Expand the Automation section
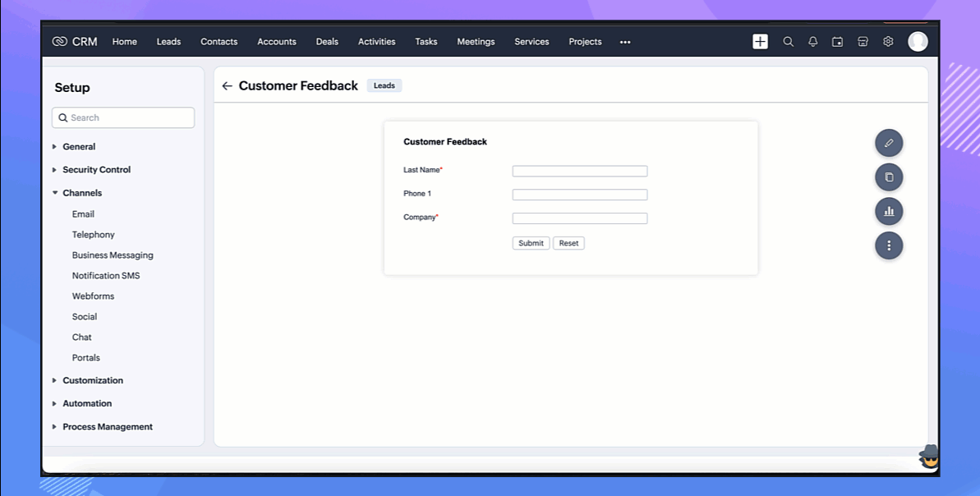Viewport: 980px width, 496px height. click(87, 404)
